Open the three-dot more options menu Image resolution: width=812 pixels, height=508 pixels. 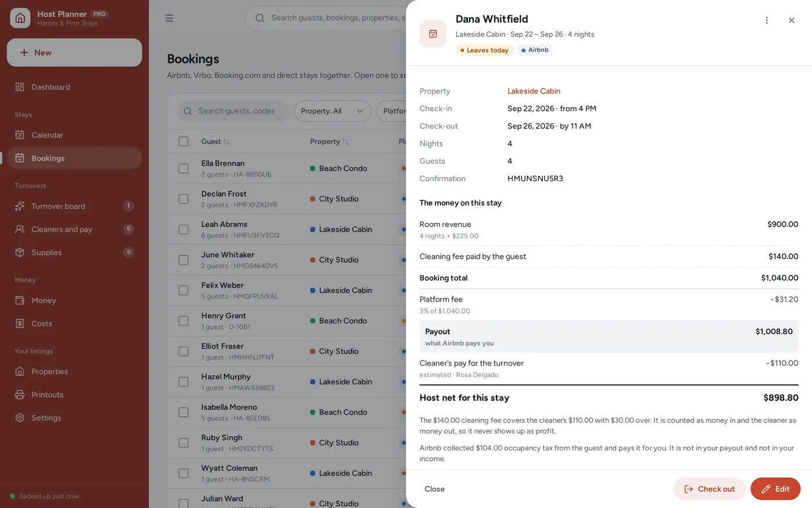767,20
